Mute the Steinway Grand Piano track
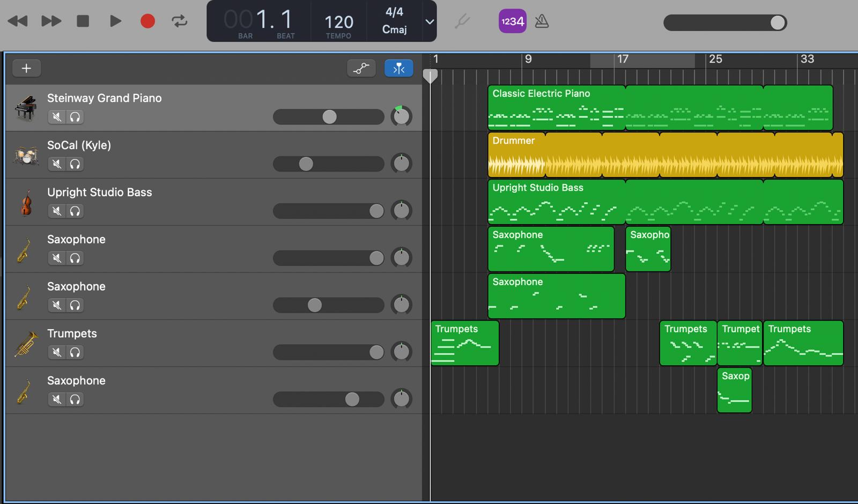 pyautogui.click(x=56, y=117)
